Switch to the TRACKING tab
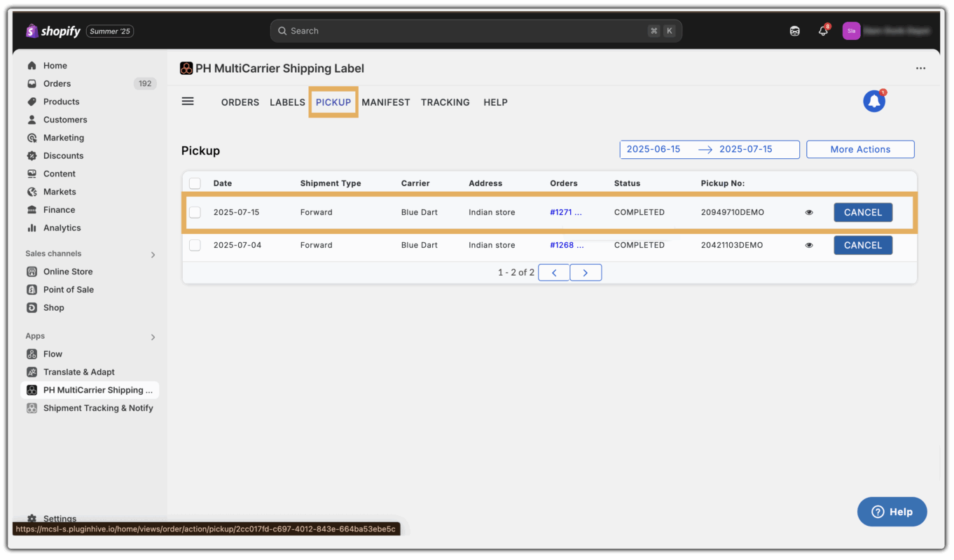The width and height of the screenshot is (954, 560). [x=445, y=102]
